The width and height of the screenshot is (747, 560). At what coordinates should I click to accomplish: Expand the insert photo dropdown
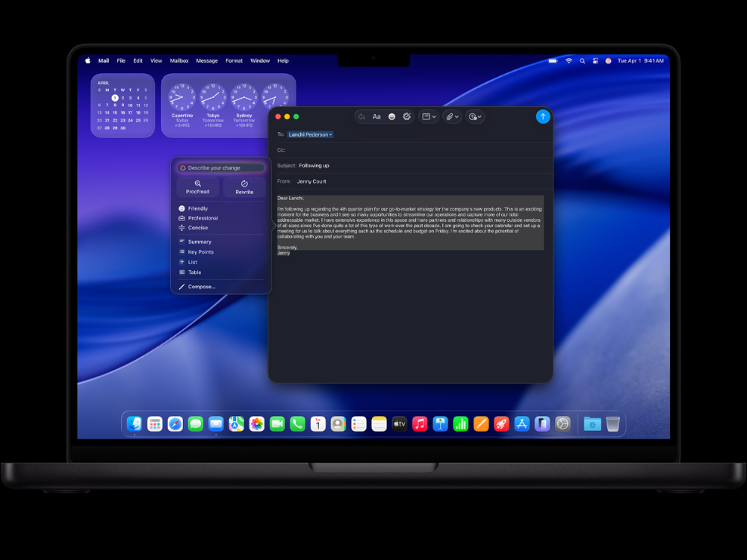coord(475,116)
